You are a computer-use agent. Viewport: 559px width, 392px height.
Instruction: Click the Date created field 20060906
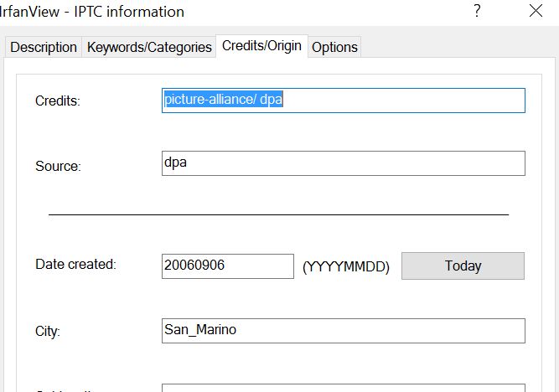click(228, 266)
